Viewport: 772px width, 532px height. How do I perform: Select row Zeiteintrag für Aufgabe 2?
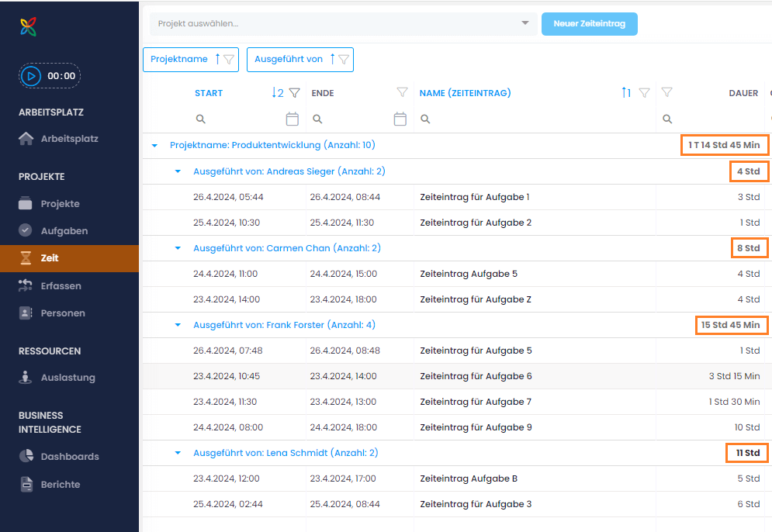point(457,223)
